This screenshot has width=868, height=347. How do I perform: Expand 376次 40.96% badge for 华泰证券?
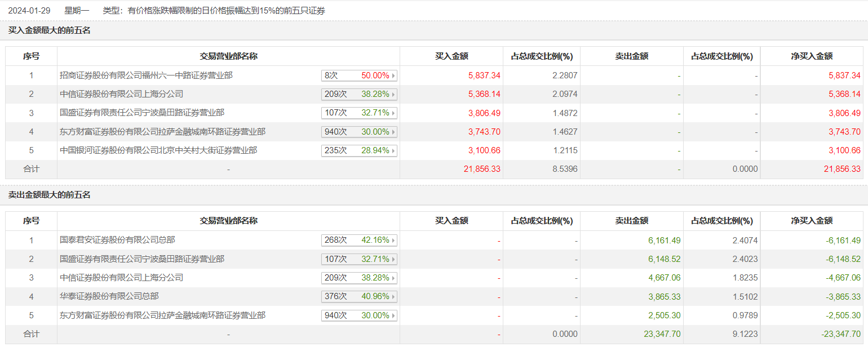(x=359, y=296)
